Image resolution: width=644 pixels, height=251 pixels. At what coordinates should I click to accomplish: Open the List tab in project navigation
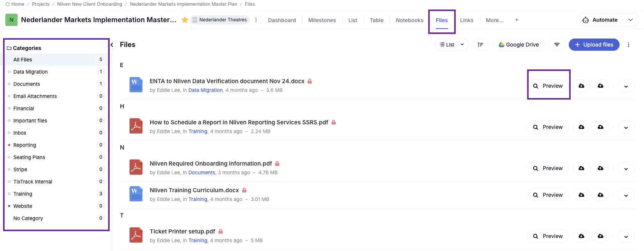tap(353, 20)
